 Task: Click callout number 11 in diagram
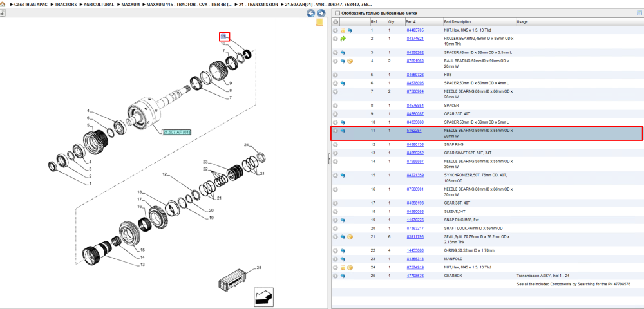click(224, 37)
